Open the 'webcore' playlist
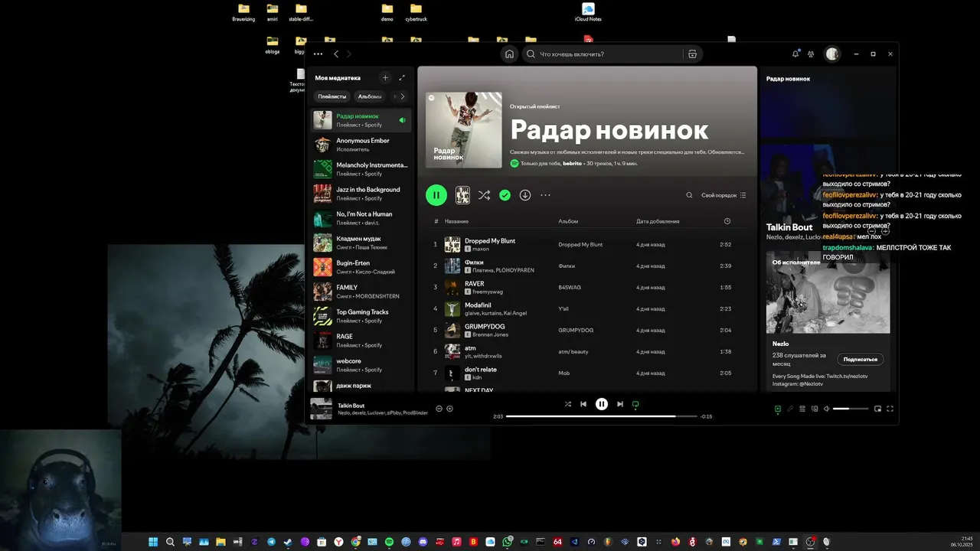Viewport: 980px width, 551px height. [x=361, y=365]
